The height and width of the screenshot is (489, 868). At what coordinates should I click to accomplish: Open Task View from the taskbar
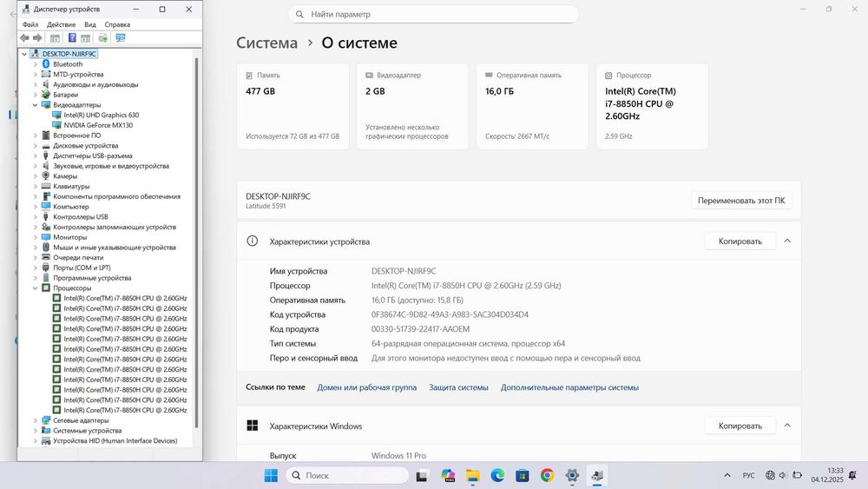pyautogui.click(x=423, y=475)
